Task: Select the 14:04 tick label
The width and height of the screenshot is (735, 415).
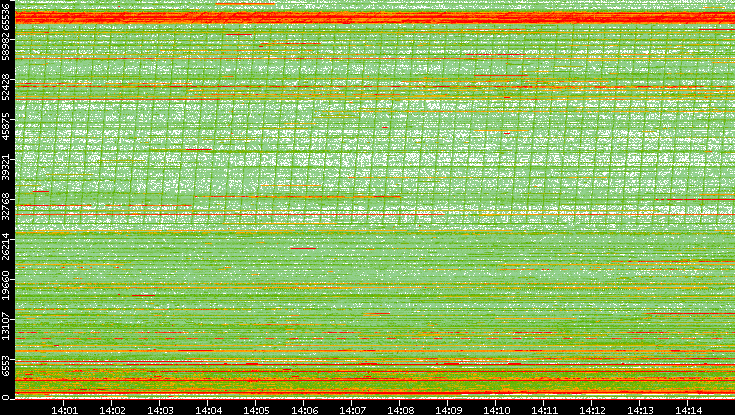Action: [x=208, y=410]
